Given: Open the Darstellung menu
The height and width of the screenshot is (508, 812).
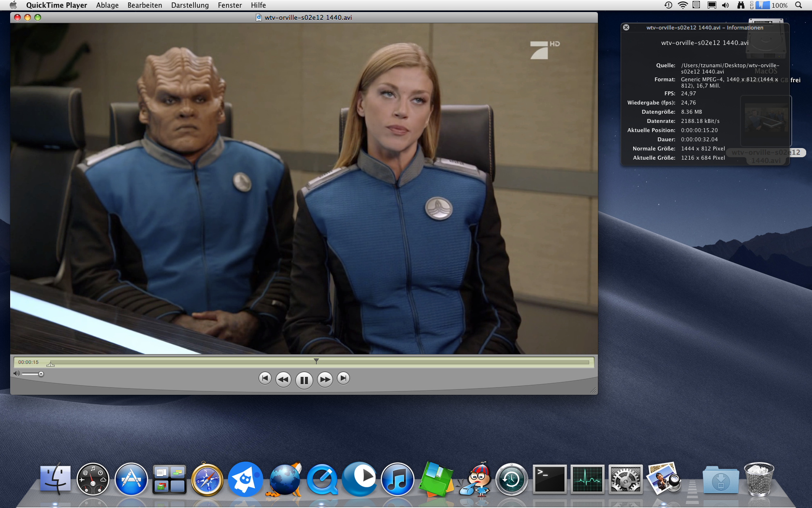Looking at the screenshot, I should (x=190, y=5).
